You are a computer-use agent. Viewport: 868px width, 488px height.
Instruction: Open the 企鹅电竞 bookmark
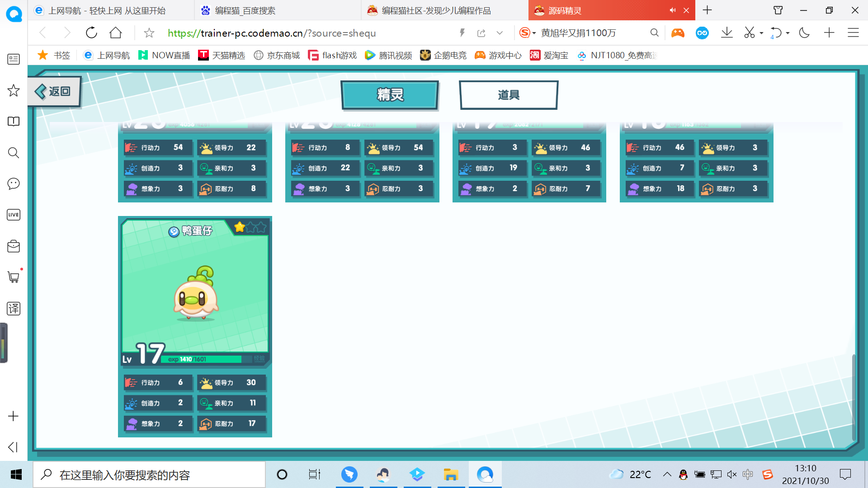[x=443, y=55]
